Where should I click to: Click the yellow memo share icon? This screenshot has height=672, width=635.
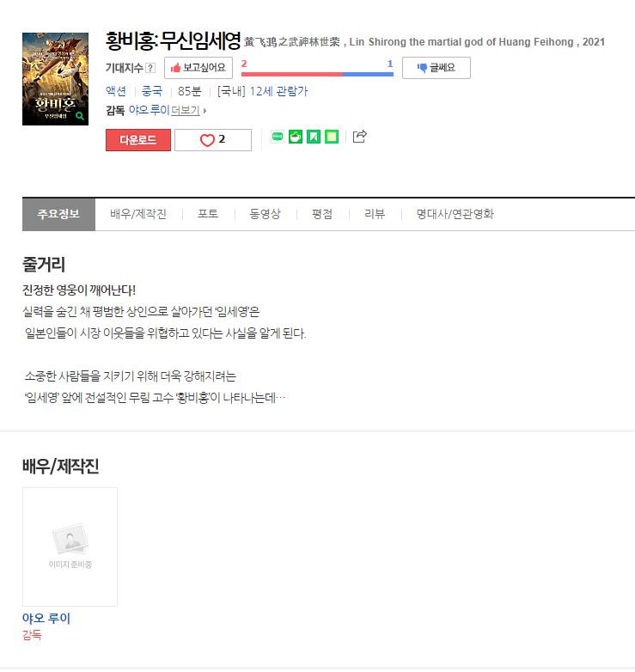pyautogui.click(x=332, y=137)
